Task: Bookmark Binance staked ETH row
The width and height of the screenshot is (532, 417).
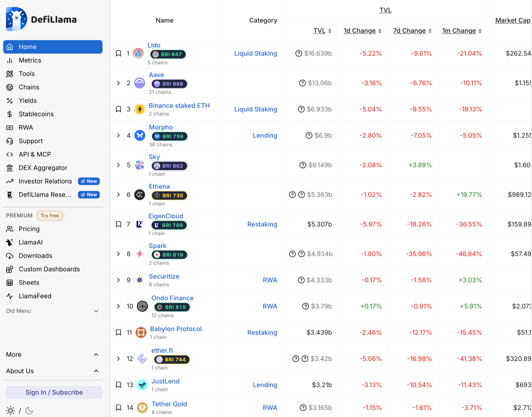Action: point(118,109)
